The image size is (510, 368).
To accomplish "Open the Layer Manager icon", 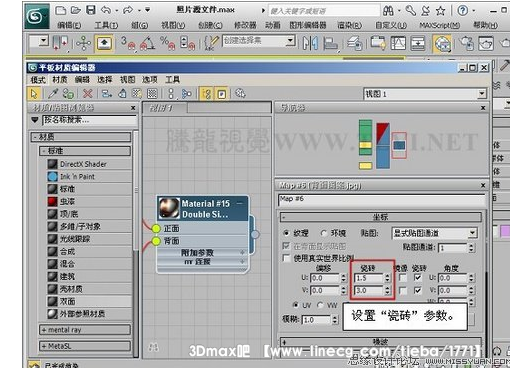I will click(355, 44).
